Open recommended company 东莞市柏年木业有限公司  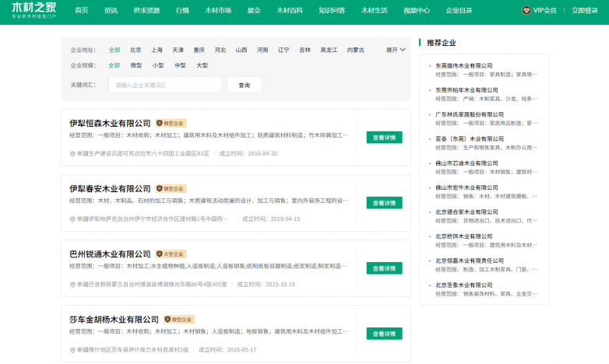tap(466, 90)
